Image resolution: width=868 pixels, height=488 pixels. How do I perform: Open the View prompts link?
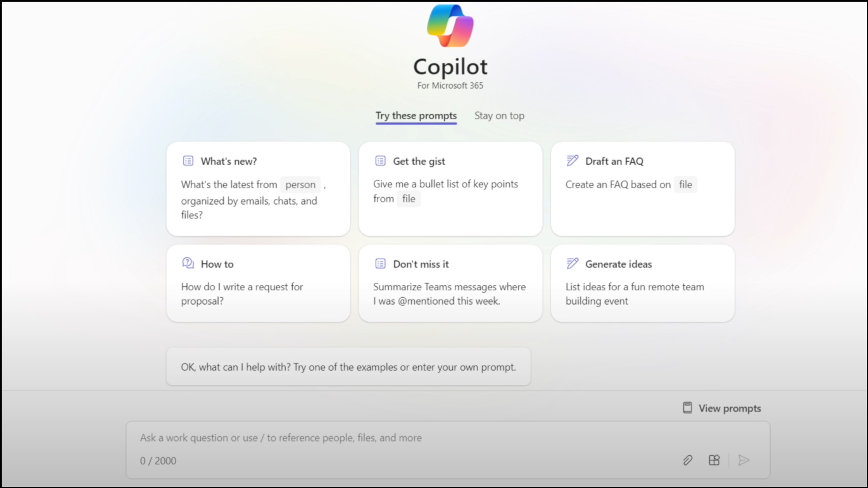pyautogui.click(x=729, y=408)
